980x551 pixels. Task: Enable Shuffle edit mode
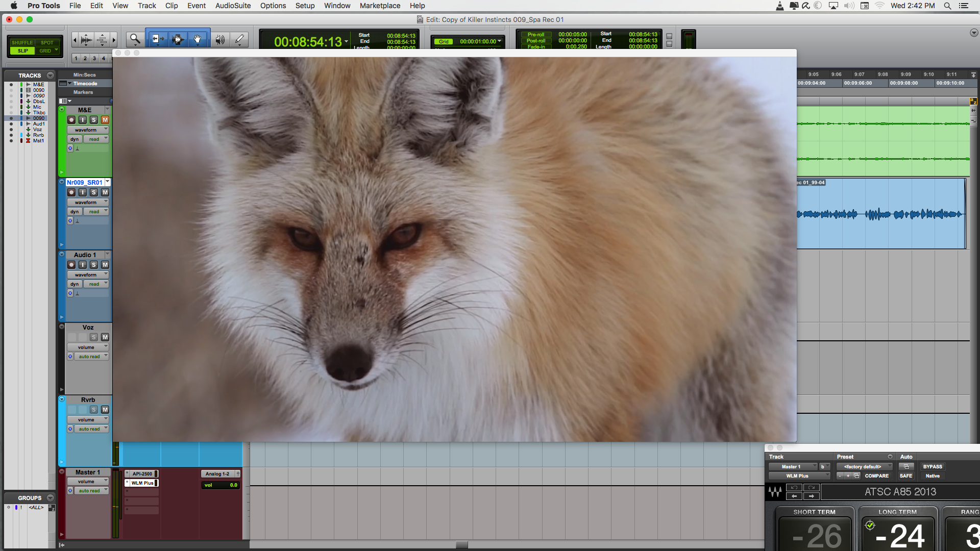[x=22, y=42]
